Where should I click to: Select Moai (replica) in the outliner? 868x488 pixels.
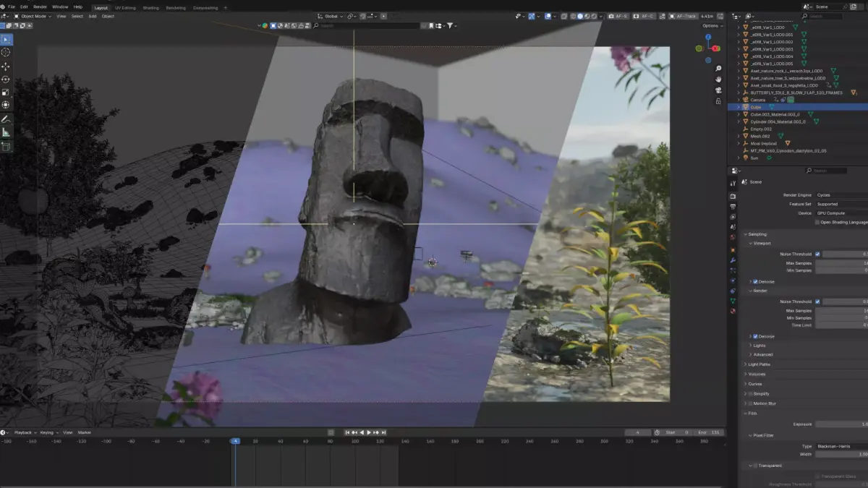coord(763,143)
